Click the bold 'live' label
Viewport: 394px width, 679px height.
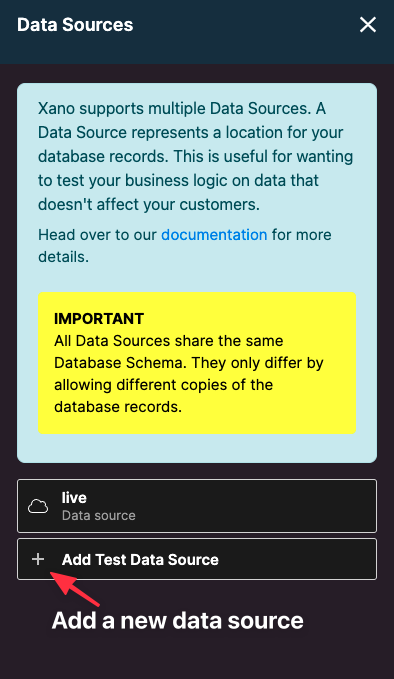tap(74, 498)
